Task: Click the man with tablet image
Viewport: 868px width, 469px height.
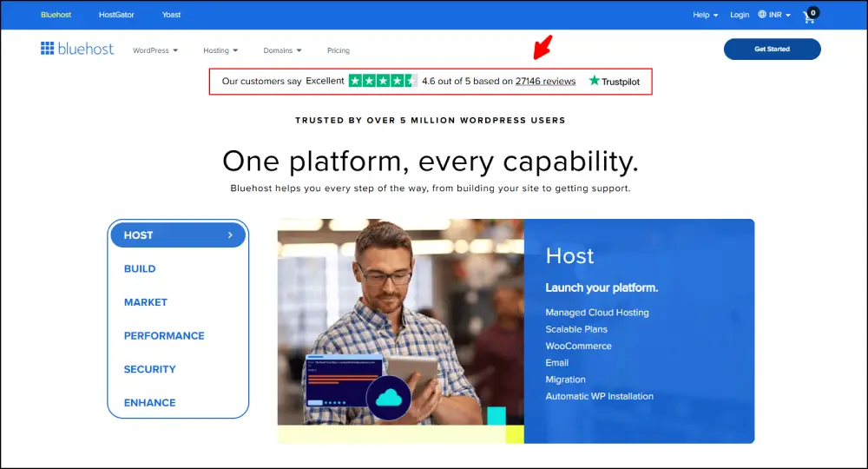Action: 401,321
